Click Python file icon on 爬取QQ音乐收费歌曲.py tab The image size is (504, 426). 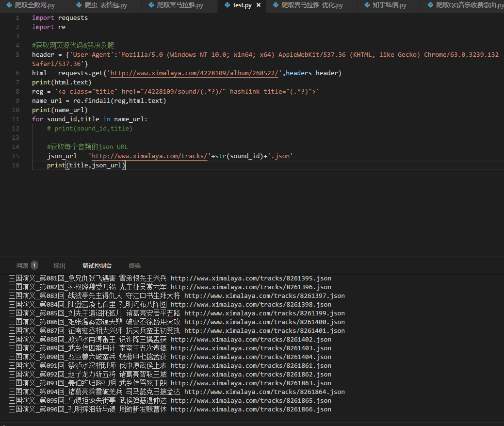click(x=431, y=5)
